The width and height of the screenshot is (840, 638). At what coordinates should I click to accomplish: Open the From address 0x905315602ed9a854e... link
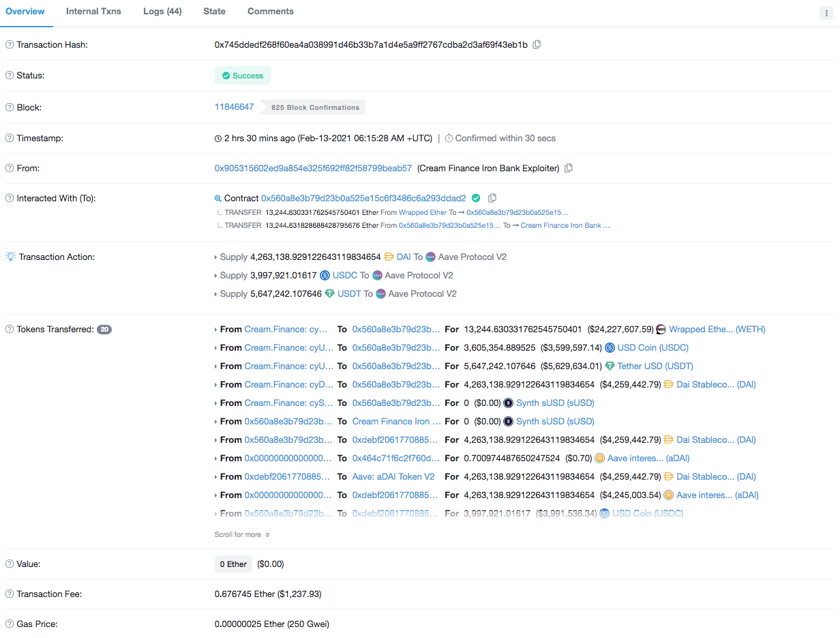click(x=314, y=168)
